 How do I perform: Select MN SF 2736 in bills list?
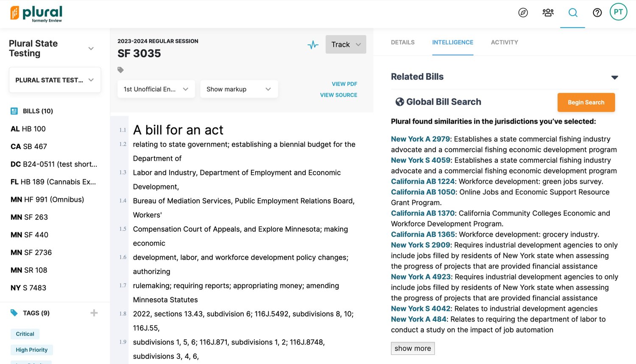[x=31, y=253]
